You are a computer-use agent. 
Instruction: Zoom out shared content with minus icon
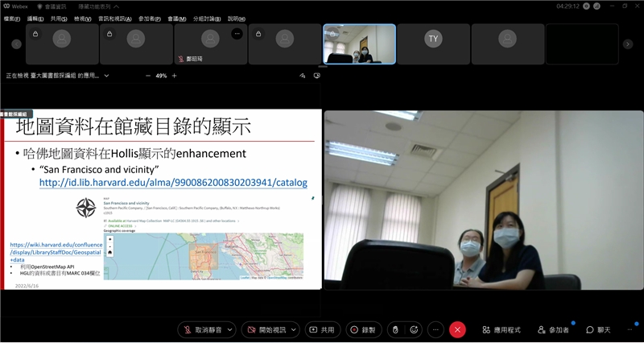(x=147, y=76)
